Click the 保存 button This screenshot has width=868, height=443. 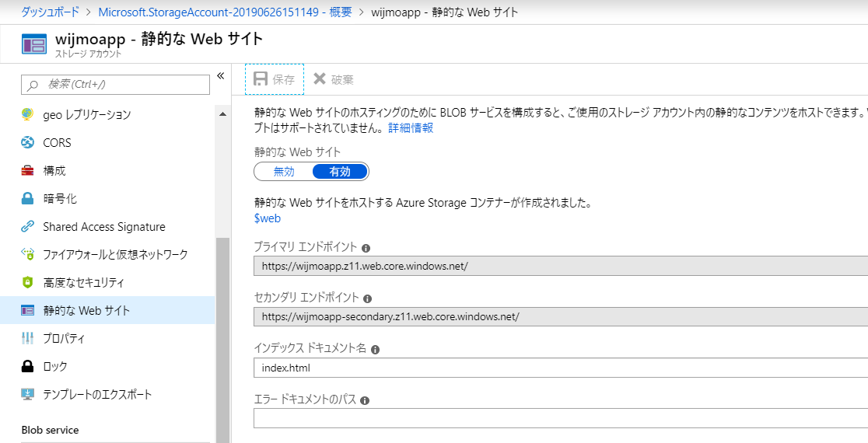point(275,79)
